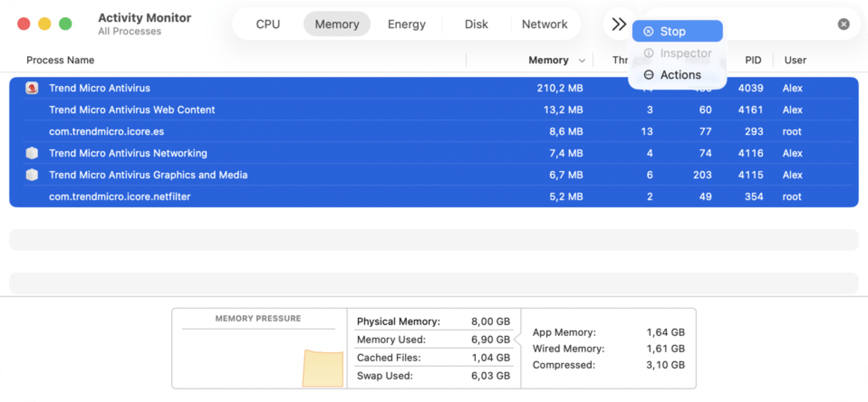Click the Compressed 3,10 GB value

coord(665,365)
